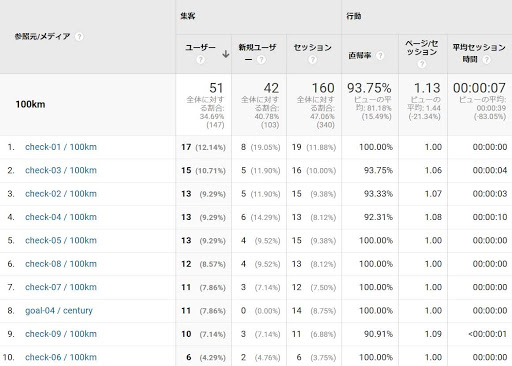Click users cell 12 (8.57%) for check-08
This screenshot has width=512, height=366.
(x=203, y=264)
